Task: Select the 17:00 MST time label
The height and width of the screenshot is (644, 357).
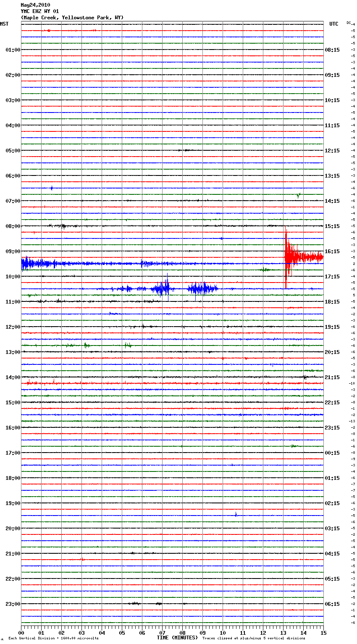Action: pyautogui.click(x=13, y=453)
